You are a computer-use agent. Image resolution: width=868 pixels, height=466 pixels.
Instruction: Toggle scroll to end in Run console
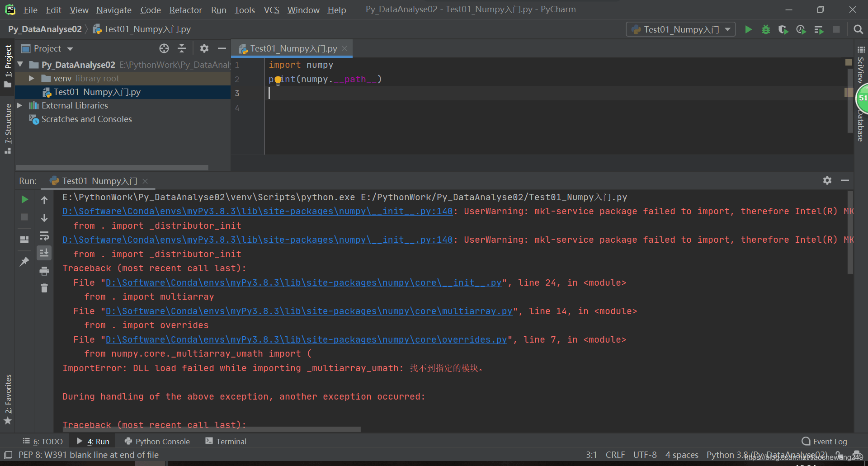pyautogui.click(x=44, y=253)
